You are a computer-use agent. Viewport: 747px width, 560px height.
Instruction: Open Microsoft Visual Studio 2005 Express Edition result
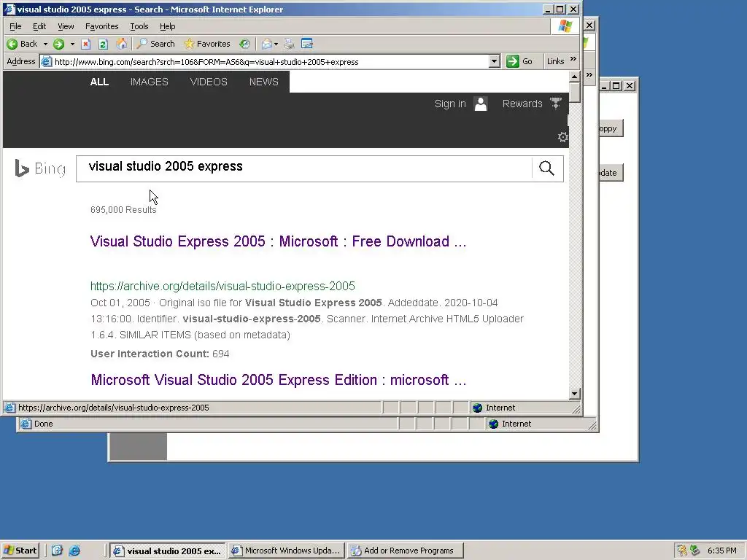(x=278, y=380)
